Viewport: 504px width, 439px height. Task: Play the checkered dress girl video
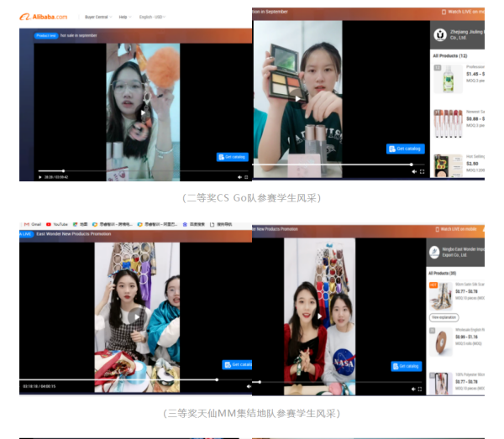(x=137, y=317)
